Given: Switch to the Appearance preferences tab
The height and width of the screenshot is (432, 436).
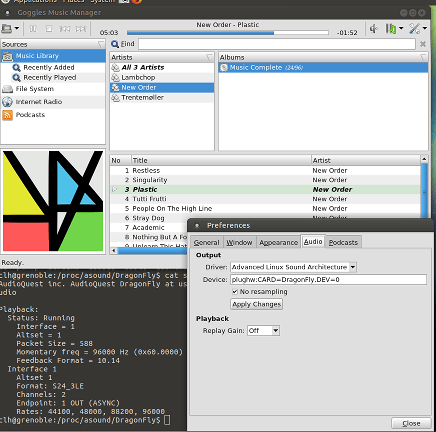Looking at the screenshot, I should coord(278,242).
